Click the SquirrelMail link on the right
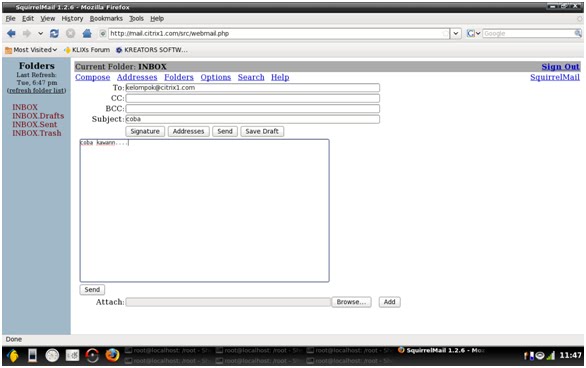 tap(555, 77)
